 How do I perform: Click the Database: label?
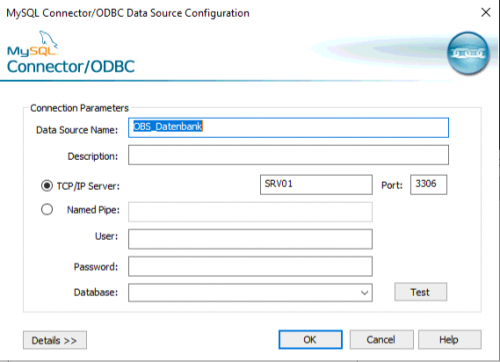[96, 292]
